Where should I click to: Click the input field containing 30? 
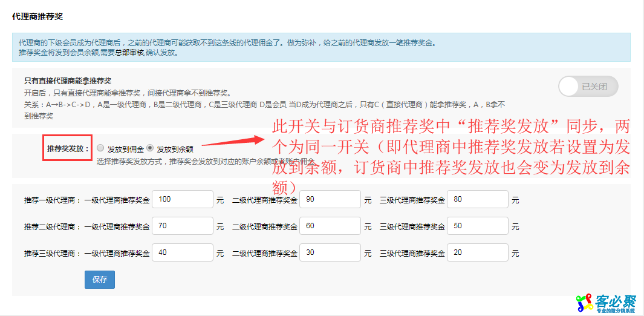(330, 252)
